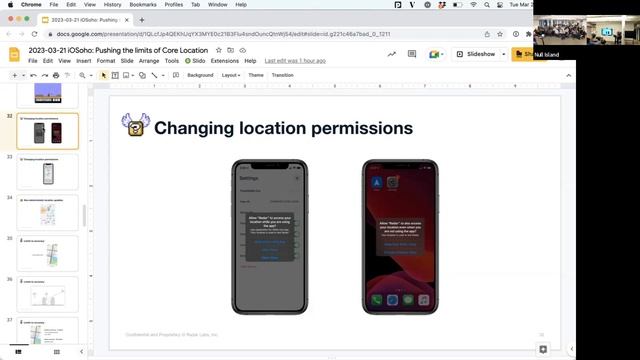Check the cloud save status icon
This screenshot has width=640, height=360.
coord(242,50)
